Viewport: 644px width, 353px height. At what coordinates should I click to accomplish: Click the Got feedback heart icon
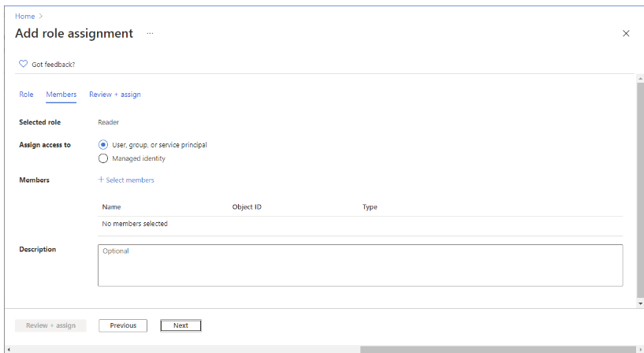pos(24,64)
